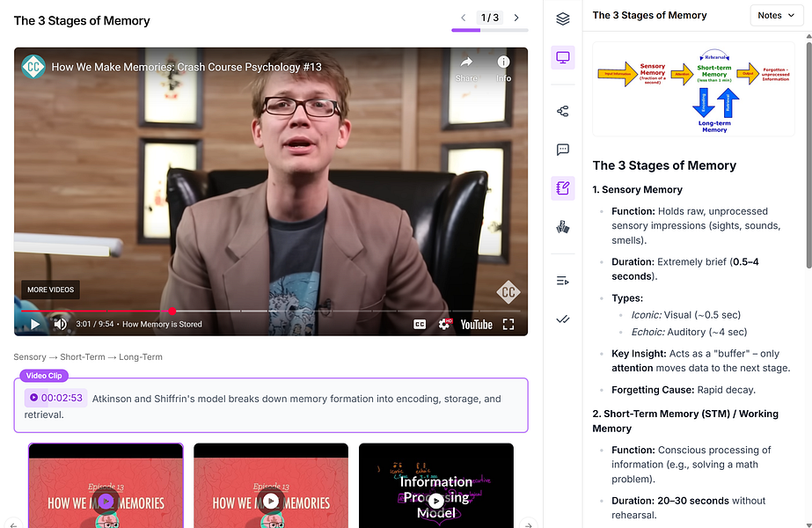Play the second How We Make Memories thumbnail
Screen dimensions: 812x528
[x=271, y=501]
